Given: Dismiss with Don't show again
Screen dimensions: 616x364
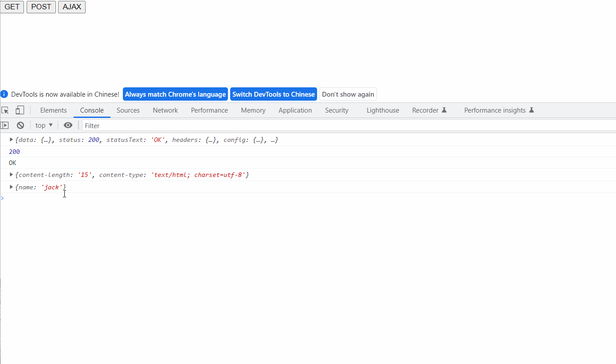Looking at the screenshot, I should 348,94.
